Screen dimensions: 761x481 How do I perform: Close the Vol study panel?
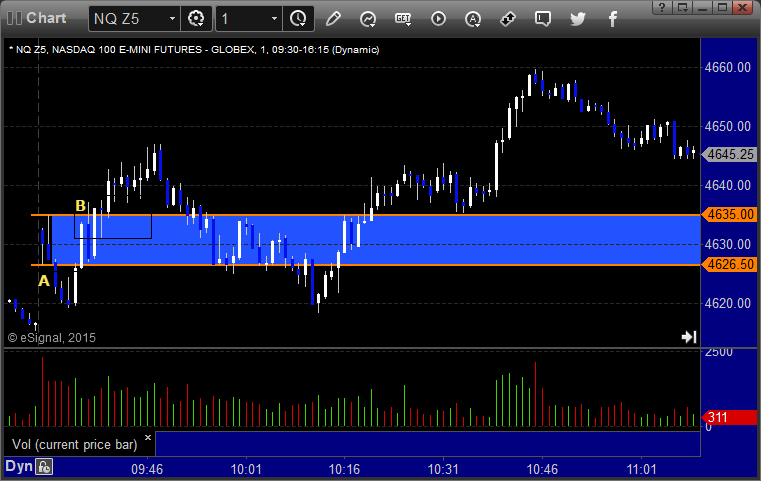[148, 437]
